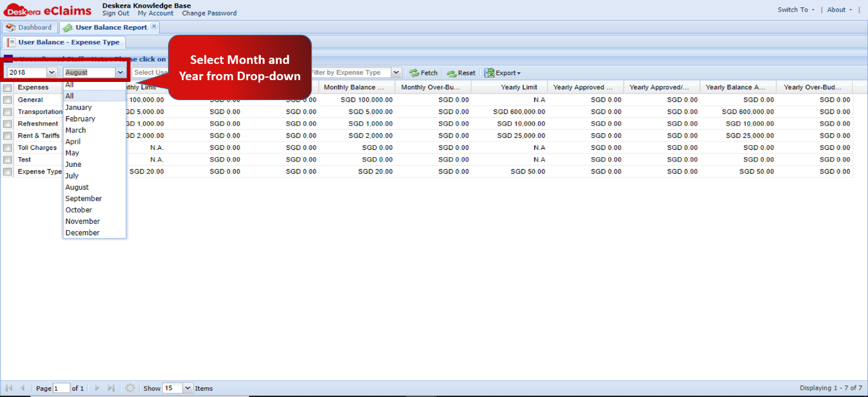Check the Transportation row checkbox
Viewport: 868px width, 397px height.
(x=7, y=112)
